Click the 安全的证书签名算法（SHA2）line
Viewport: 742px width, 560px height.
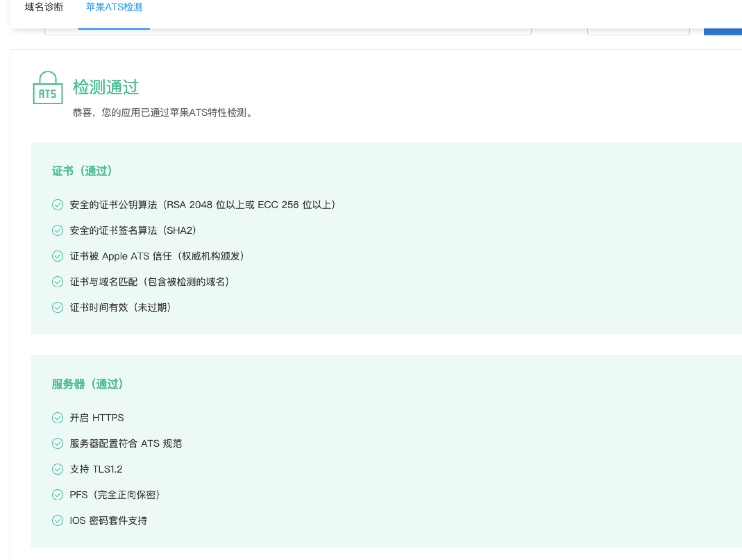133,230
